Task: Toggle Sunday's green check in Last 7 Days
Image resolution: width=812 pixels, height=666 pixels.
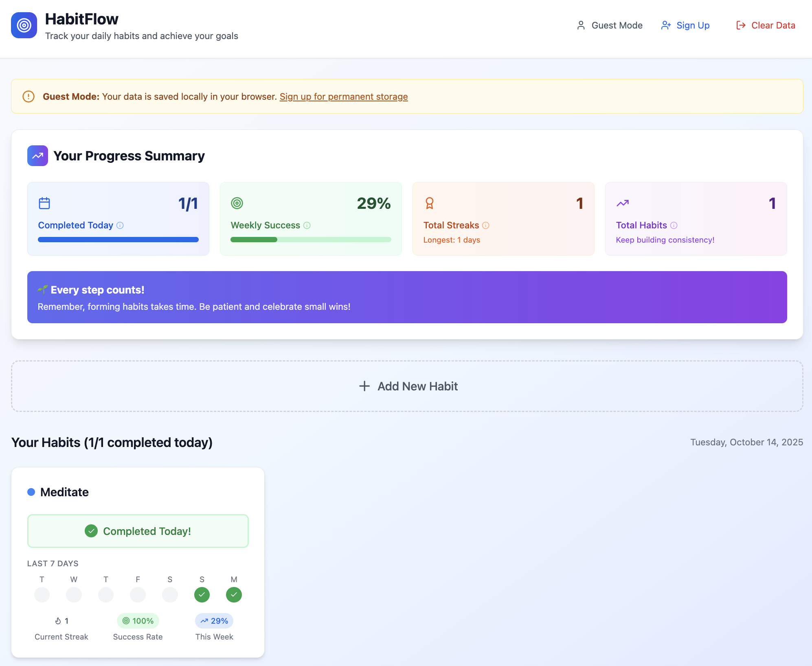Action: click(x=202, y=595)
